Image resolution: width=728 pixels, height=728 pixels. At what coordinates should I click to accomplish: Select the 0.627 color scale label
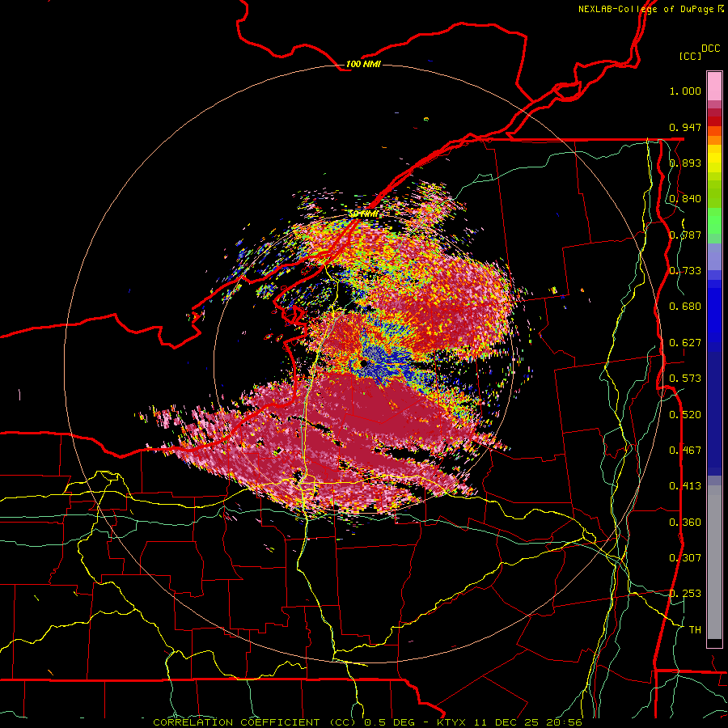point(685,343)
